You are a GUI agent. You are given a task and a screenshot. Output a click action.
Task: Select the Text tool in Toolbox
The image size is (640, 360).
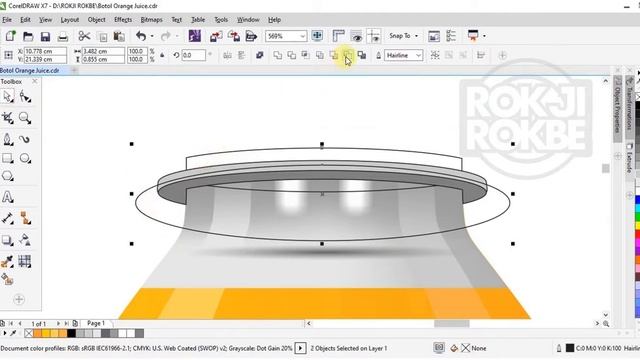point(7,197)
